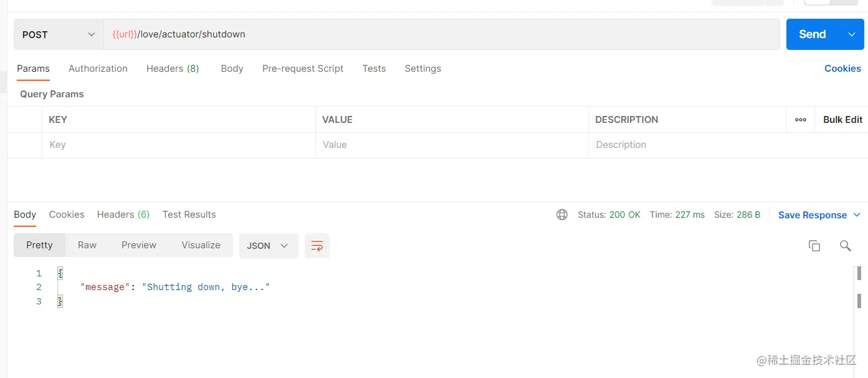Select the Pretty view

click(x=39, y=245)
